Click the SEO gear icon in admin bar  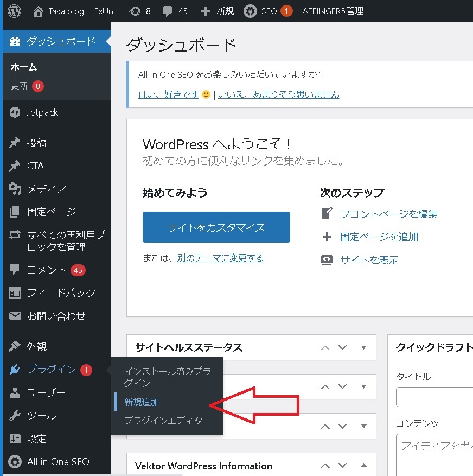250,11
